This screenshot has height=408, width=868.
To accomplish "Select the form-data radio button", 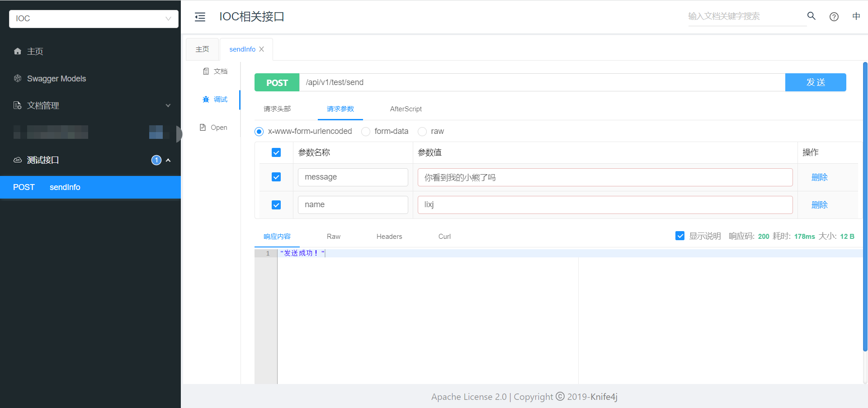I will click(366, 132).
